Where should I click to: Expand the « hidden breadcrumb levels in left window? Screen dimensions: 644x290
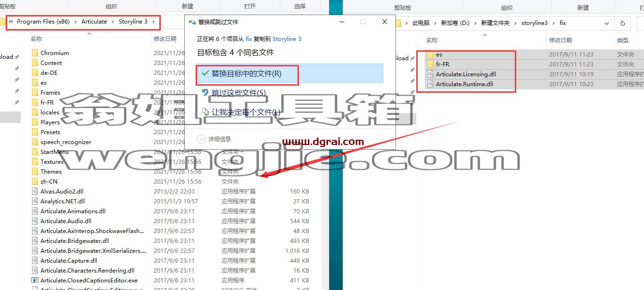pos(11,22)
